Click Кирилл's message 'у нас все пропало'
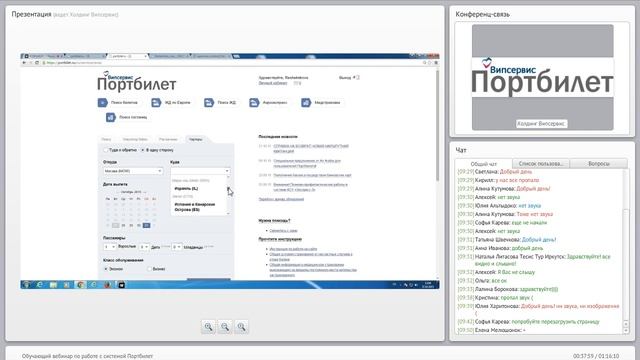Viewport: 640px width, 360px height. click(x=518, y=180)
